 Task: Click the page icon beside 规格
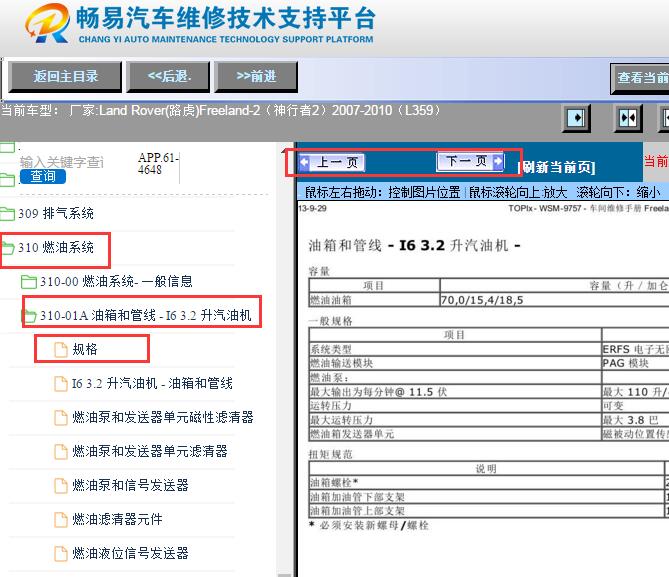click(61, 350)
